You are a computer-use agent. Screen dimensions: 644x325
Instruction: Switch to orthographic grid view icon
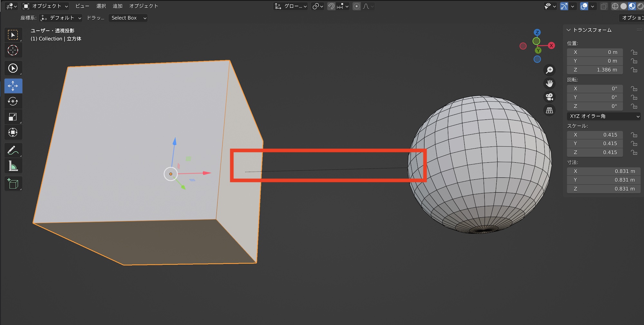(x=549, y=110)
